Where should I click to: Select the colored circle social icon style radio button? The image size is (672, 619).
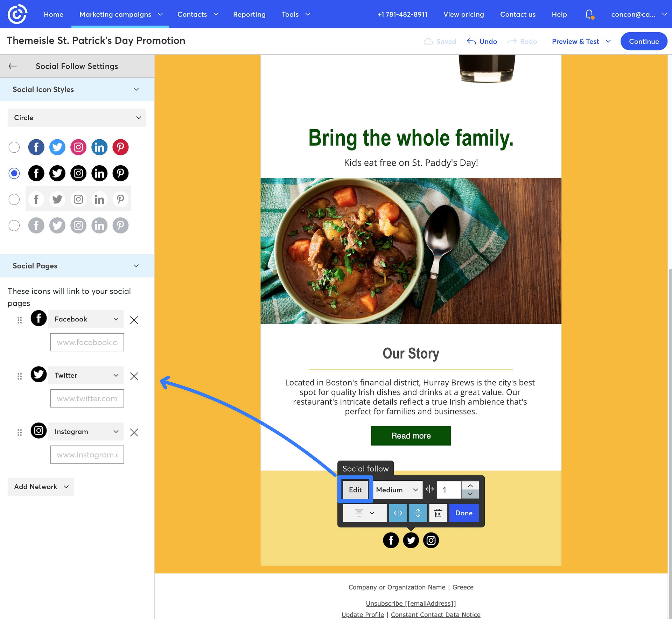point(14,147)
